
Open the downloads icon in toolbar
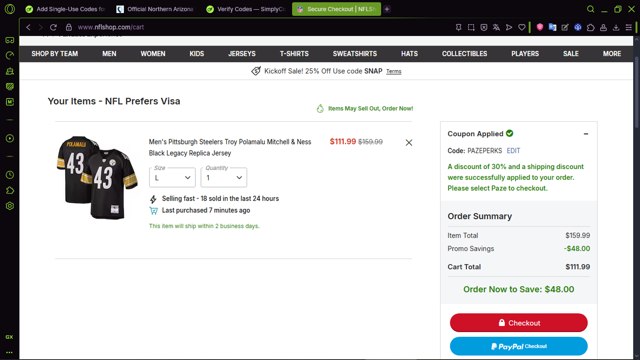(x=616, y=27)
